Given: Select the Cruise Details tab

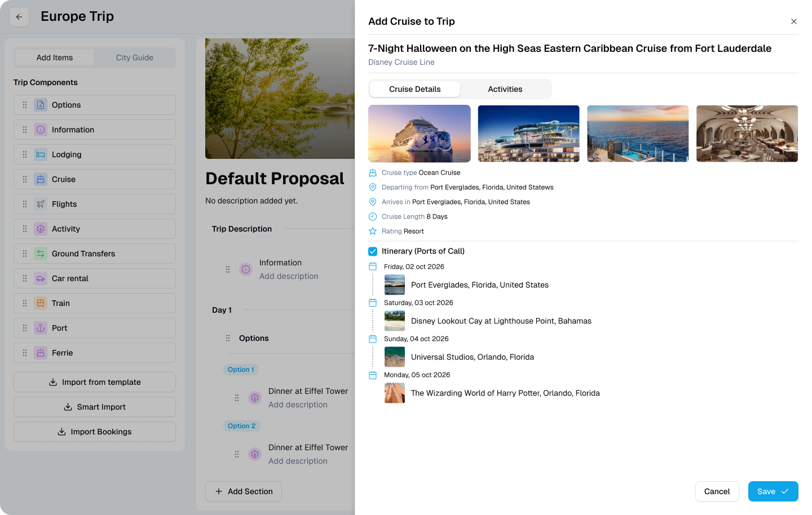Looking at the screenshot, I should pos(415,89).
